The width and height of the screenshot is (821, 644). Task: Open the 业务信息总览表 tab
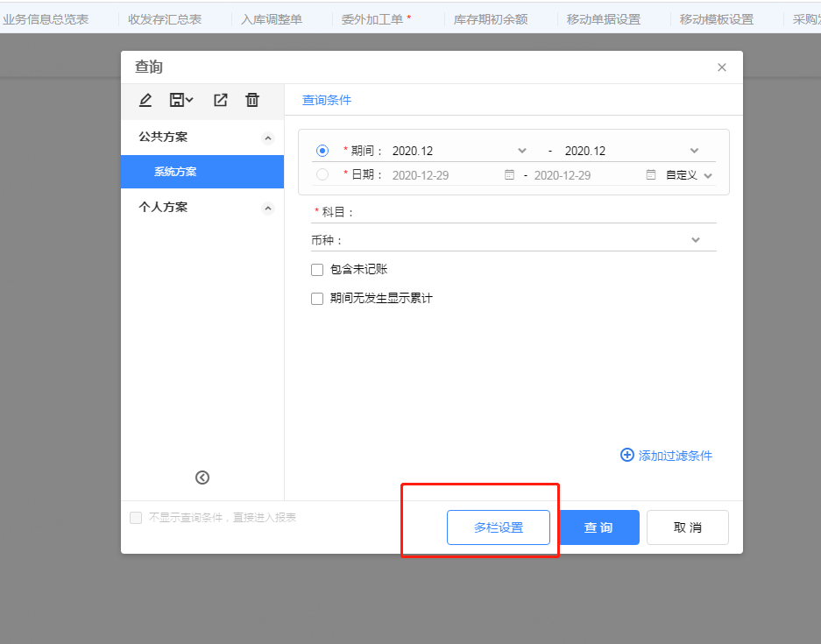[x=46, y=19]
